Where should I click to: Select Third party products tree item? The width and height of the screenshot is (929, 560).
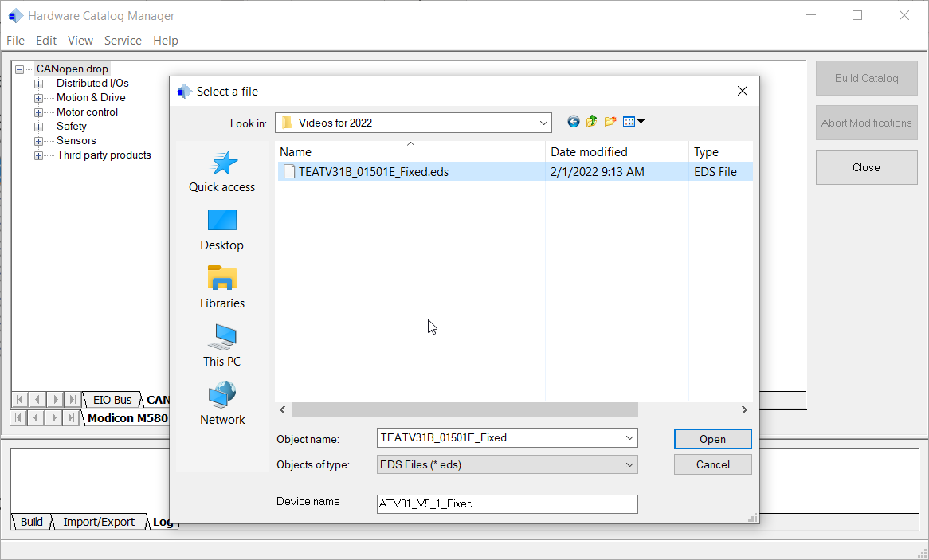pos(104,155)
